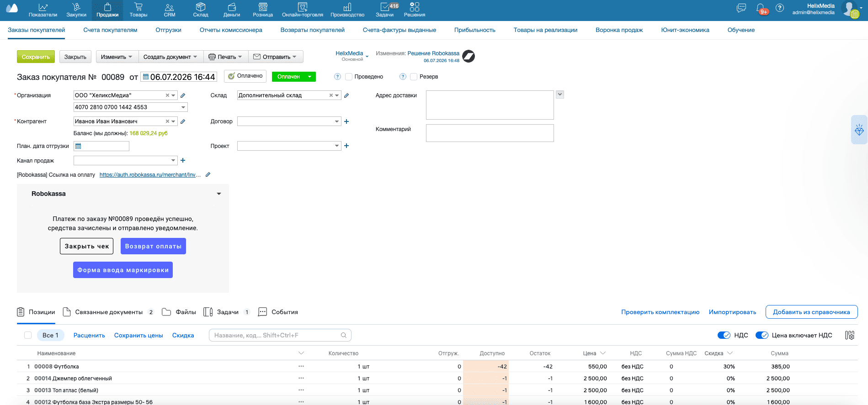Open the Печать dropdown
The image size is (868, 405).
[x=226, y=57]
